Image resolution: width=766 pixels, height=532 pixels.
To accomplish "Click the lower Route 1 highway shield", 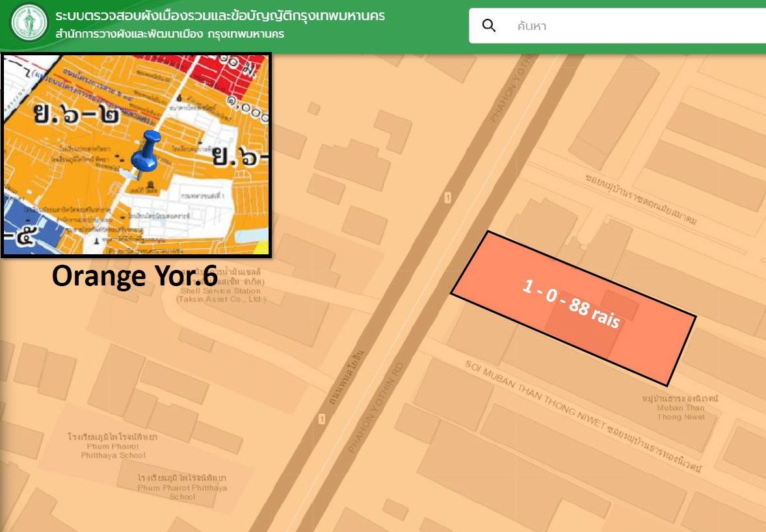I will click(322, 419).
